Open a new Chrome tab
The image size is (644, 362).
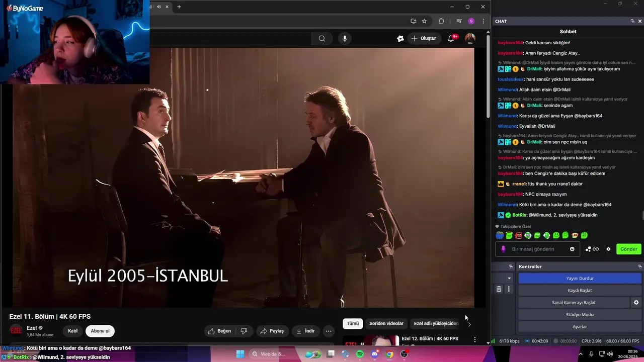[x=179, y=7]
